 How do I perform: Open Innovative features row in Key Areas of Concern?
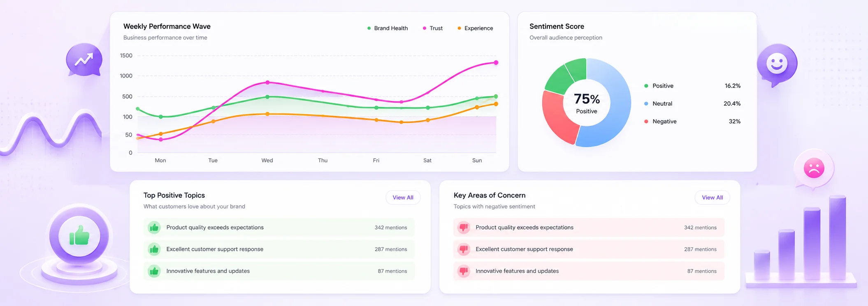(589, 271)
